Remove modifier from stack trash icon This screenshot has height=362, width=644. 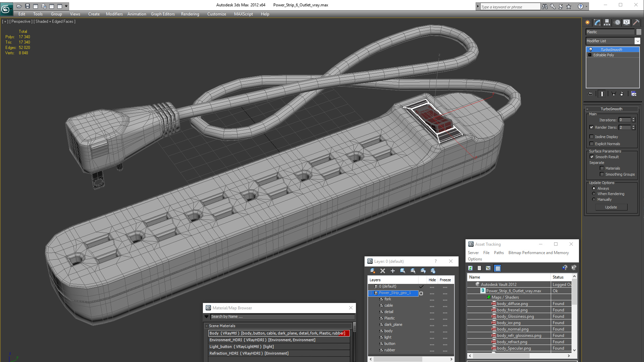point(622,94)
